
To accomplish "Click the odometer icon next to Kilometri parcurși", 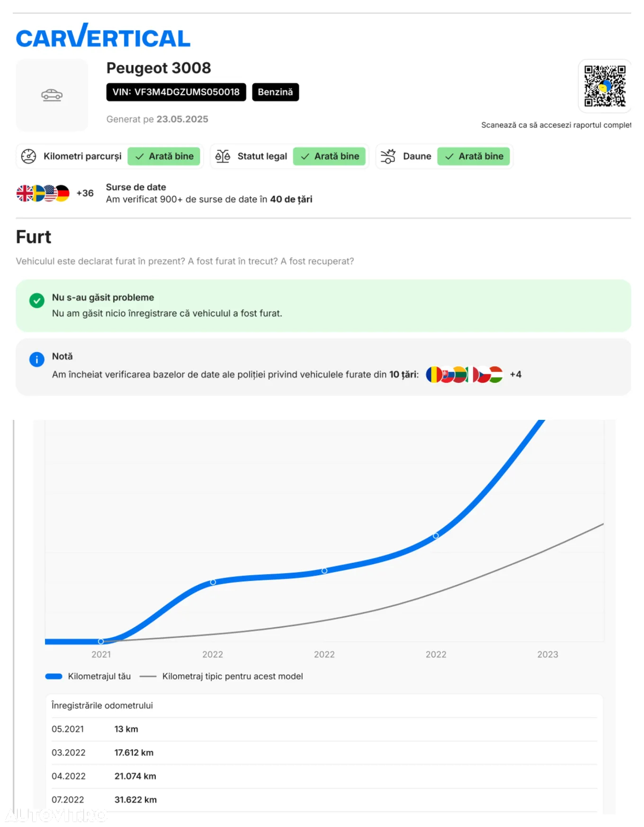I will pyautogui.click(x=29, y=156).
